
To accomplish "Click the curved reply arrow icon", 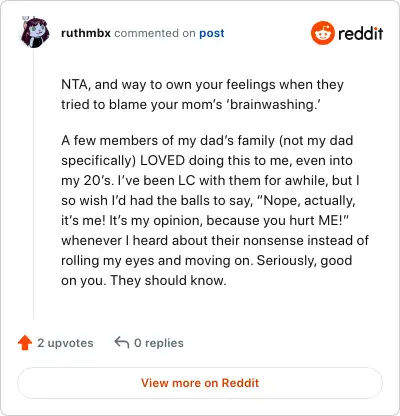I will (122, 342).
